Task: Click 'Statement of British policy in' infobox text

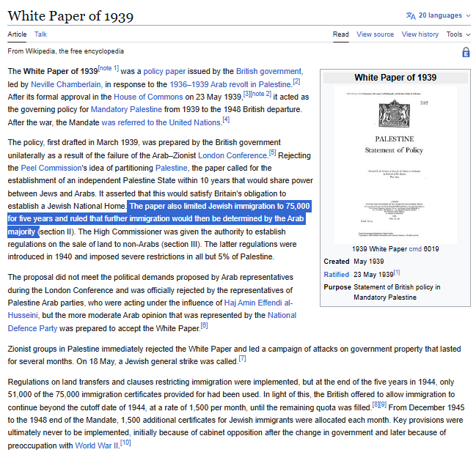Action: tap(397, 287)
